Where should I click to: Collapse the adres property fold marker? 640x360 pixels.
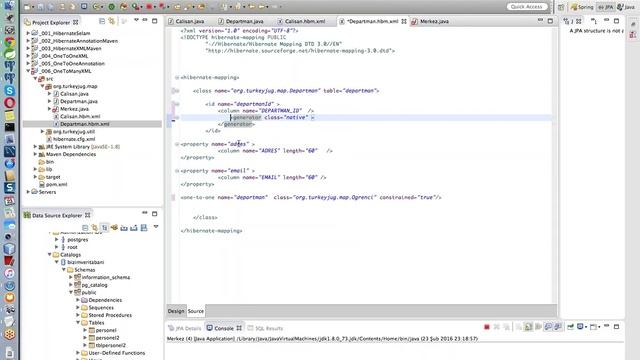(177, 144)
